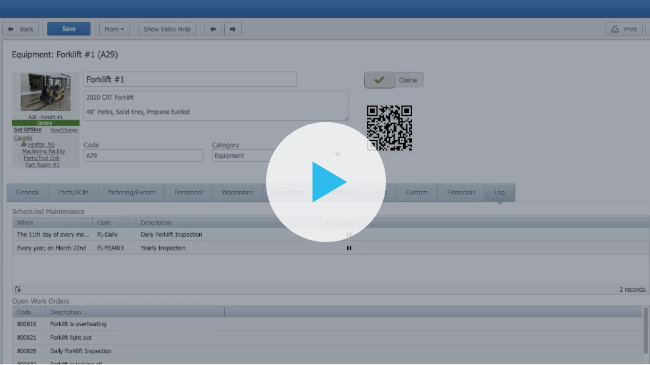Select the Daily Forklift Inspection schedule row
The image size is (650, 365).
(x=331, y=234)
